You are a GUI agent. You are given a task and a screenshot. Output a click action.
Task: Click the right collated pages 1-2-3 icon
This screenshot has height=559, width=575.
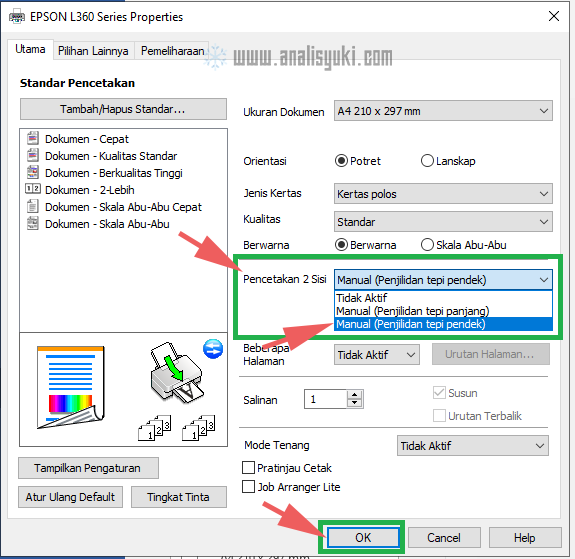(199, 428)
